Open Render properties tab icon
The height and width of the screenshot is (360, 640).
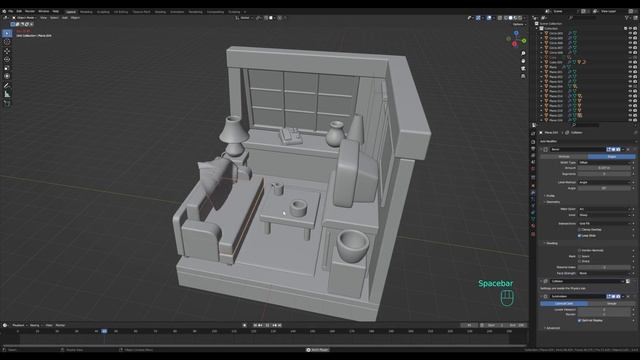[533, 142]
